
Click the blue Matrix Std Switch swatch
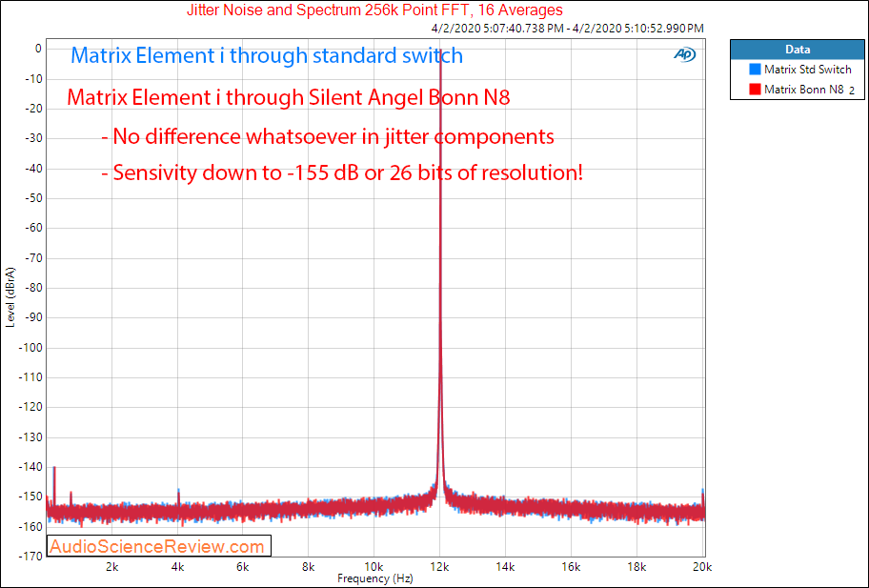[x=755, y=70]
